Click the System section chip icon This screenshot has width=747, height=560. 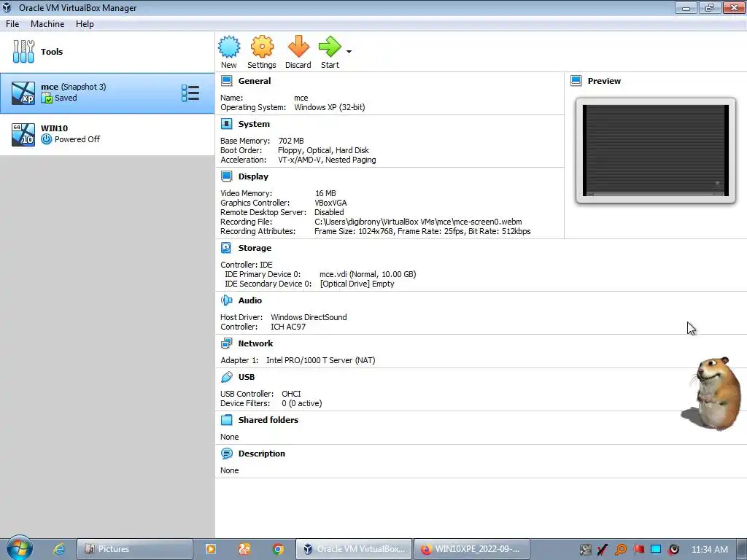coord(226,124)
